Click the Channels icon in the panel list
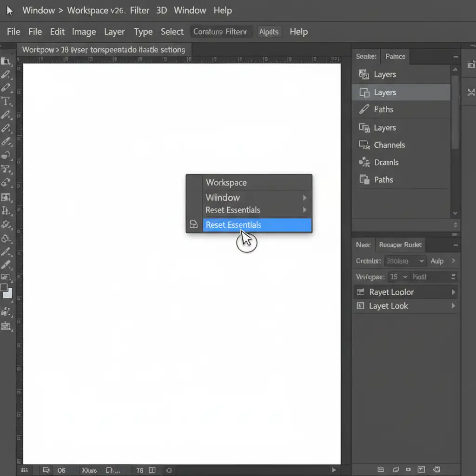The image size is (476, 476). [x=364, y=145]
